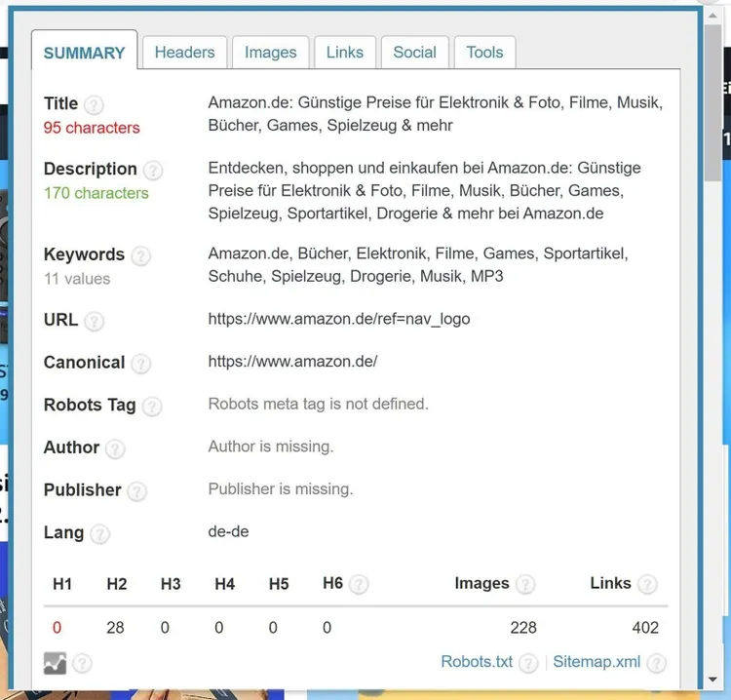Click the help icon next to Keywords

140,256
